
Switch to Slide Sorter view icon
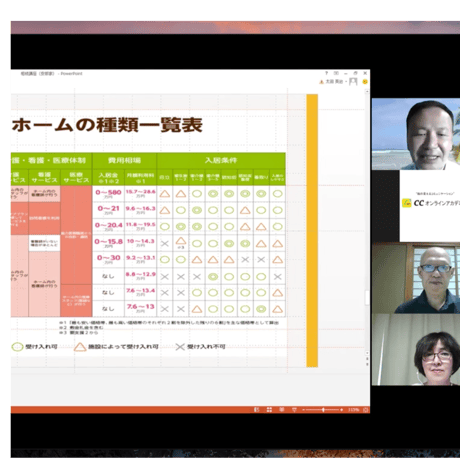click(269, 409)
